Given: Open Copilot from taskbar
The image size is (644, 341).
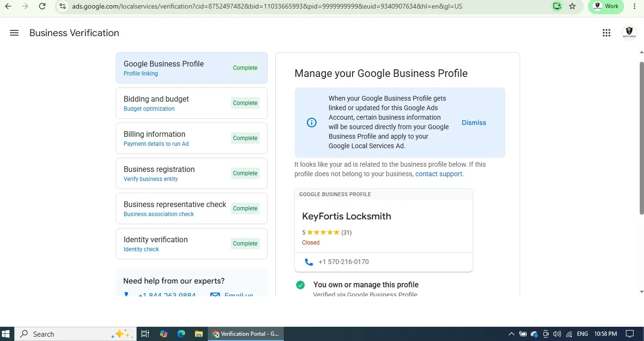Looking at the screenshot, I should point(164,334).
